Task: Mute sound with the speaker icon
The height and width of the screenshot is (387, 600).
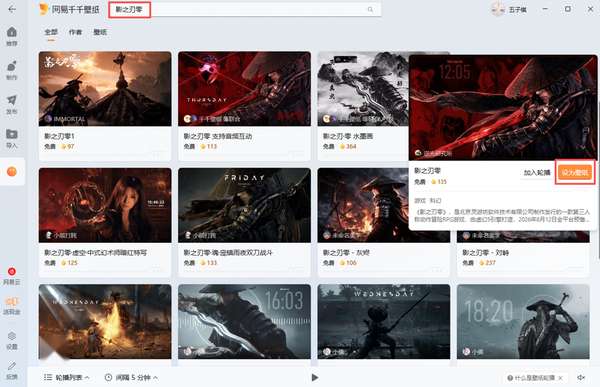Action: pyautogui.click(x=581, y=377)
